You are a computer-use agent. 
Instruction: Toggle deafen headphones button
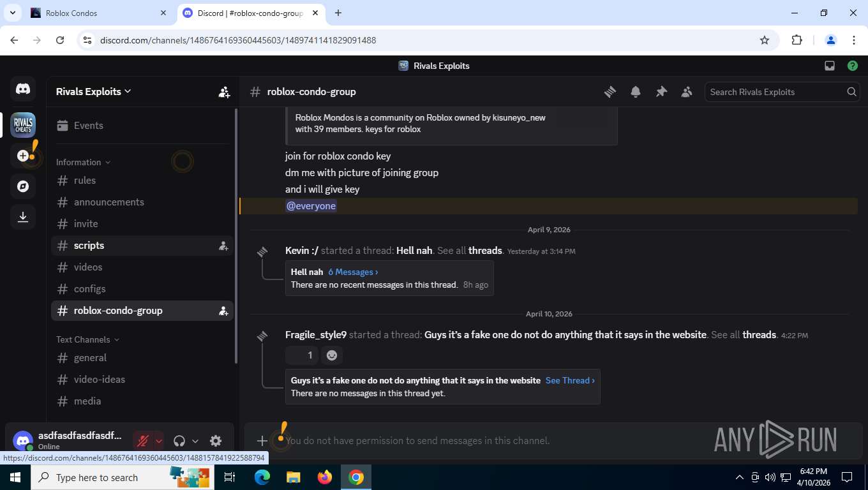coord(179,441)
